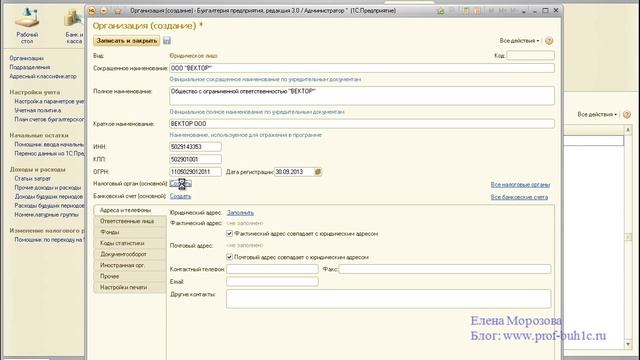Open Настройка параметров учета link
This screenshot has height=360, width=640.
tap(49, 101)
